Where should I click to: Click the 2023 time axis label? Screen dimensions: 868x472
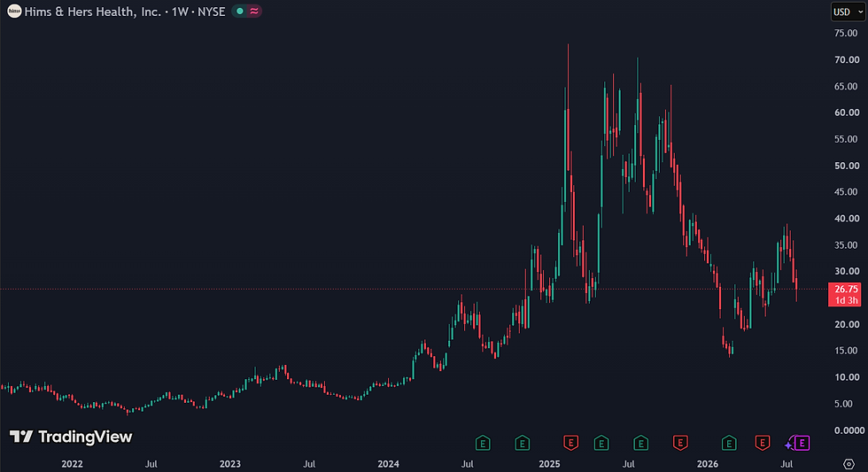[x=229, y=464]
